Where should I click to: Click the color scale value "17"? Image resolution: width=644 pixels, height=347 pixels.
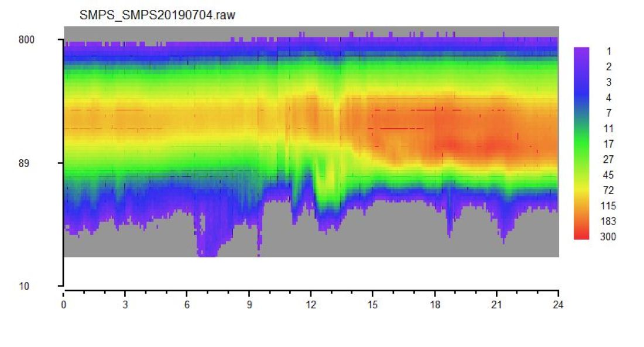click(x=608, y=144)
